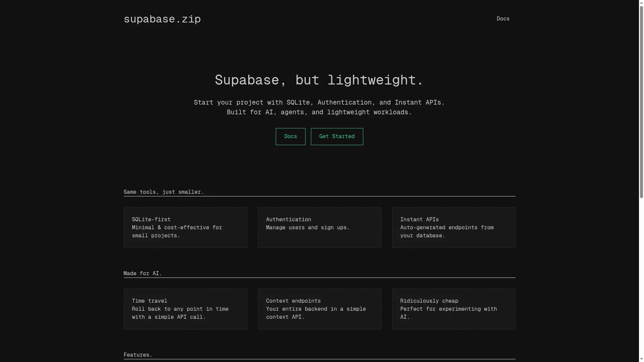The height and width of the screenshot is (362, 644).
Task: Open the supabase.zip home logo link
Action: 162,19
